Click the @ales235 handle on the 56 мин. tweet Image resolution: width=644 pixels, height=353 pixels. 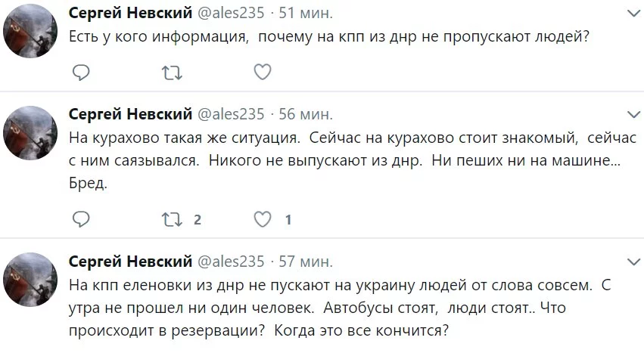click(x=231, y=114)
